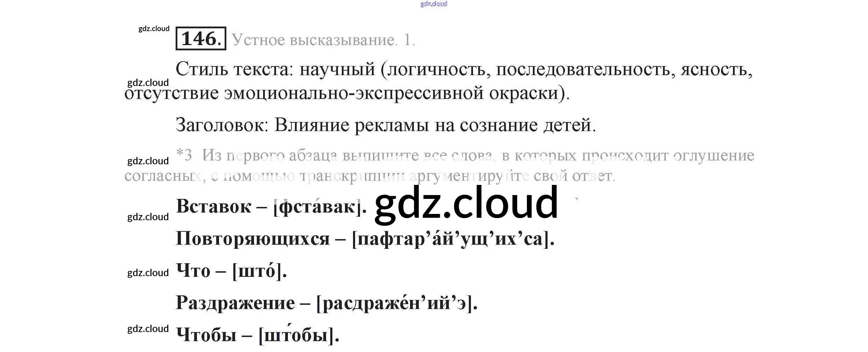Click the bold word "Вставок"
This screenshot has height=352, width=868.
coord(213,206)
